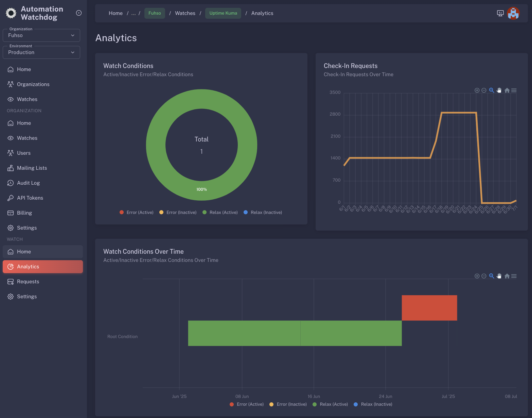Screen dimensions: 532x418
Task: Toggle Relax (Active) series in donut legend
Action: coord(220,213)
